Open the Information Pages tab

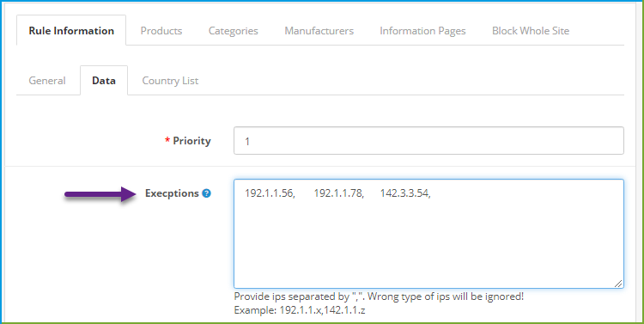[x=422, y=31]
